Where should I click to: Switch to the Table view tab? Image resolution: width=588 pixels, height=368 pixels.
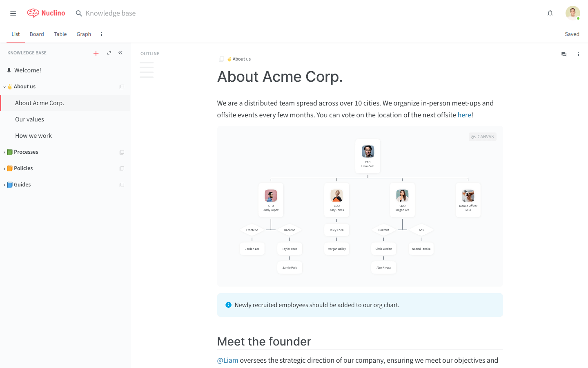coord(60,34)
